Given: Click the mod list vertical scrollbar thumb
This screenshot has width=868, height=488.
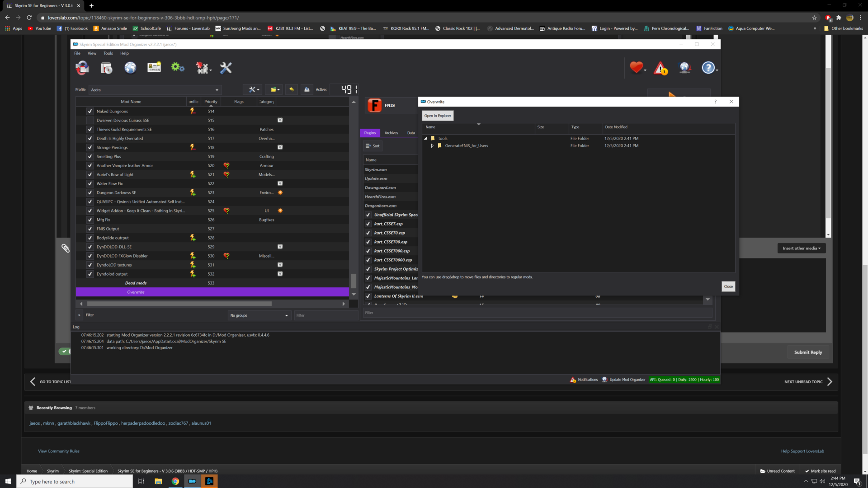Looking at the screenshot, I should coord(354,281).
